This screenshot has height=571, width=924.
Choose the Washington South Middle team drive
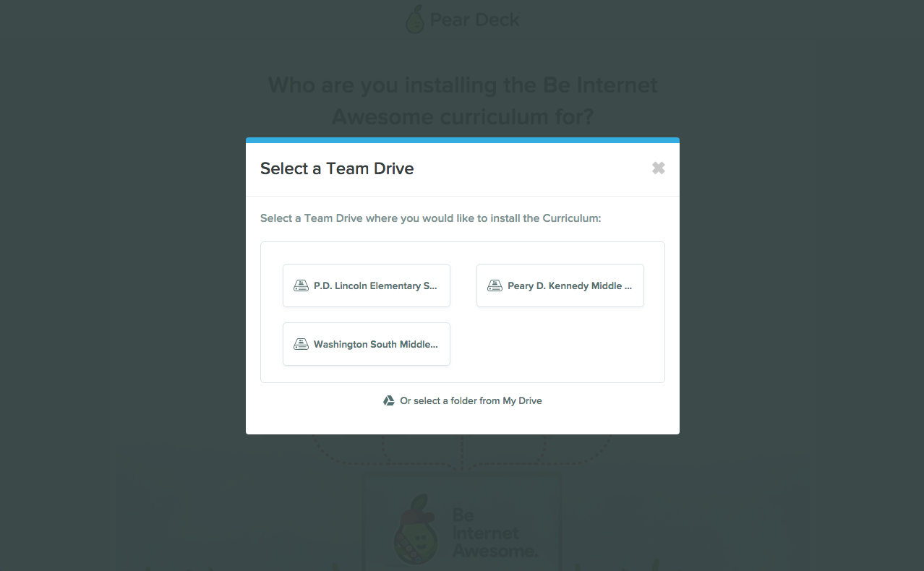pos(367,344)
